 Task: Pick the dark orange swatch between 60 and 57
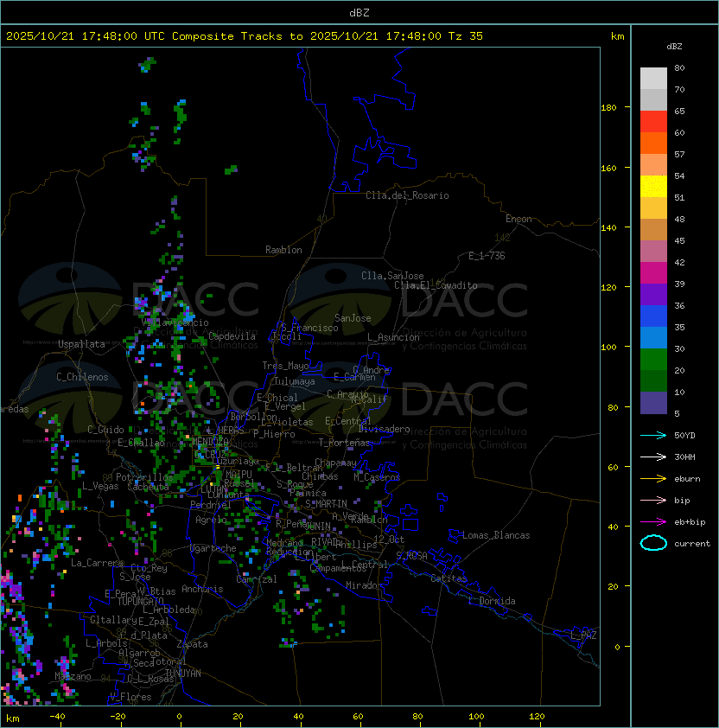point(653,144)
